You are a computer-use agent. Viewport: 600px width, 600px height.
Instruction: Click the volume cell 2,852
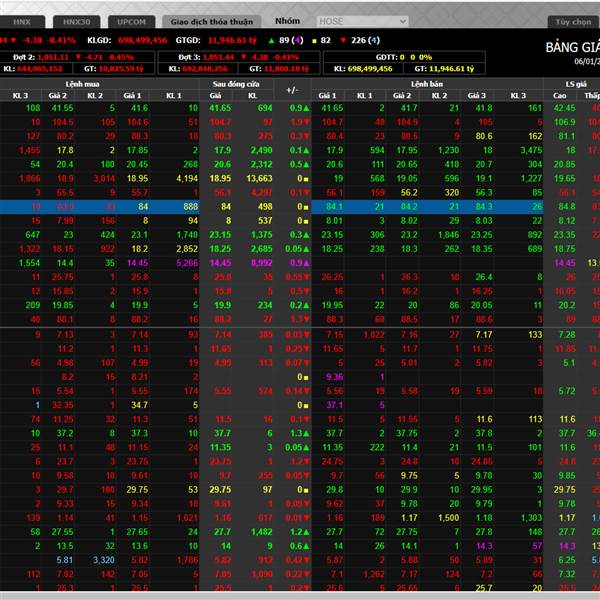187,249
